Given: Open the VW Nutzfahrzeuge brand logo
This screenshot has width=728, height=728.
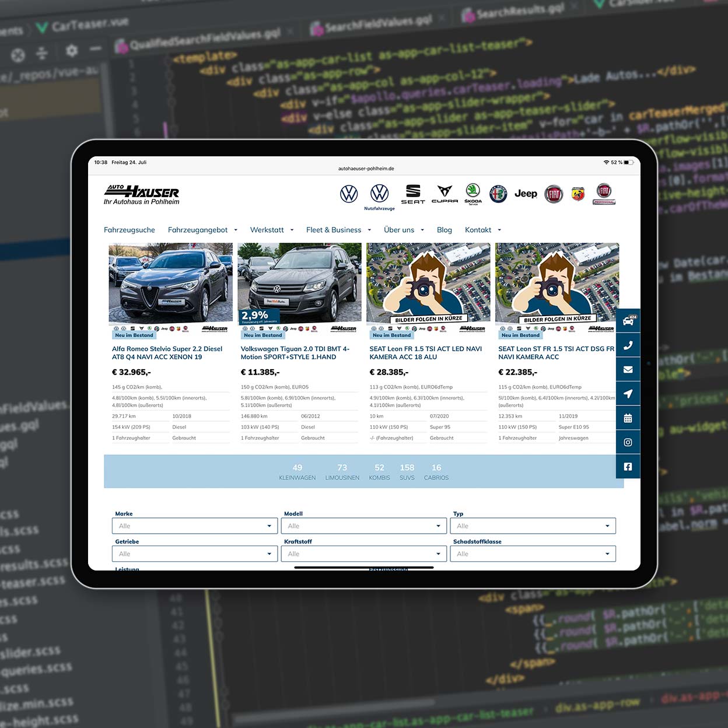Looking at the screenshot, I should 380,197.
